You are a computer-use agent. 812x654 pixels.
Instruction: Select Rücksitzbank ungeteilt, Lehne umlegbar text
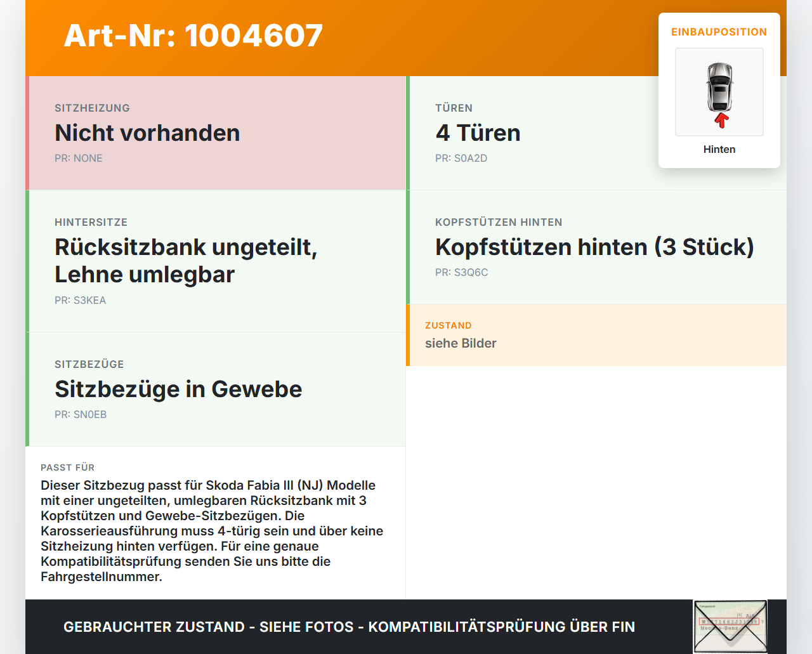click(186, 261)
